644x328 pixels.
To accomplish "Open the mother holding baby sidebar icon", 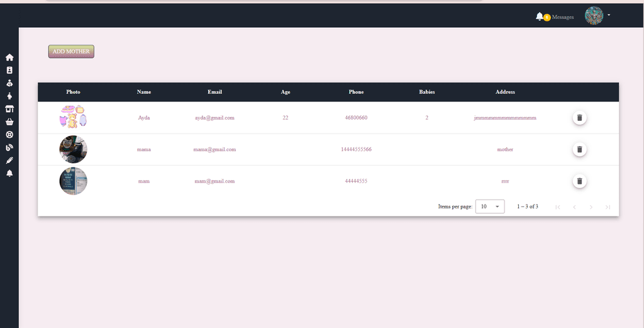I will pyautogui.click(x=9, y=83).
